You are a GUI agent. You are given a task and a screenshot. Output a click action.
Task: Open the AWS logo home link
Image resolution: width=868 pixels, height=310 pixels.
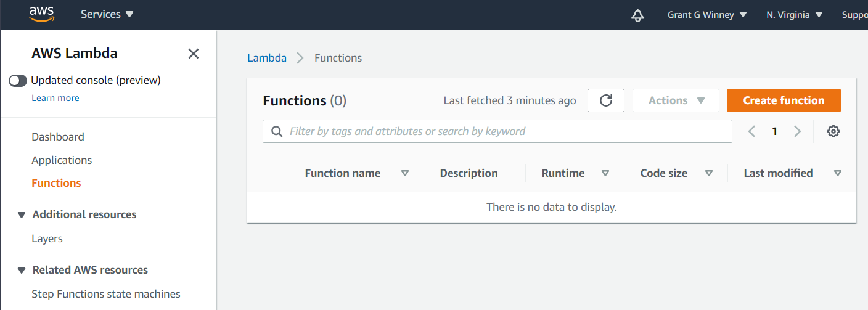click(x=42, y=14)
